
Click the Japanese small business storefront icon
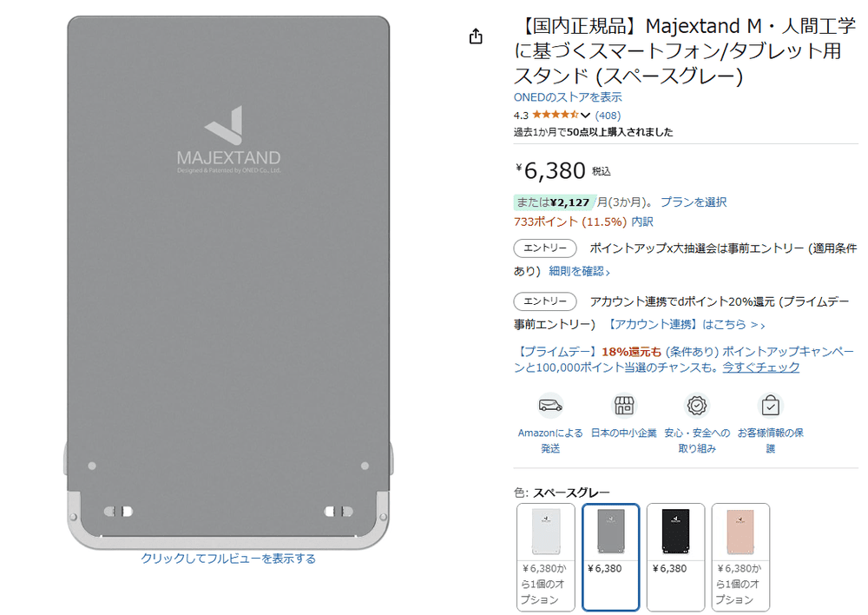624,406
